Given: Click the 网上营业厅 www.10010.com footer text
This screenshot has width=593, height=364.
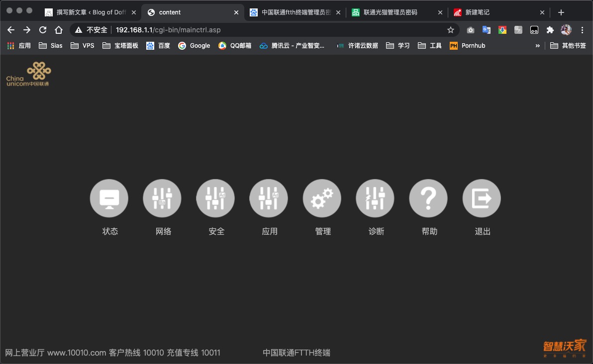Looking at the screenshot, I should pyautogui.click(x=56, y=353).
